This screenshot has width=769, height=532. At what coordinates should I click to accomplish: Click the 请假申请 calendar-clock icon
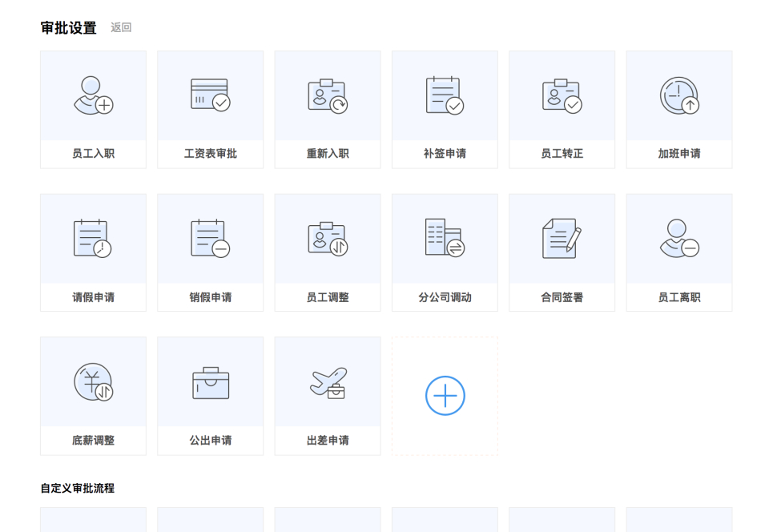[x=93, y=238]
